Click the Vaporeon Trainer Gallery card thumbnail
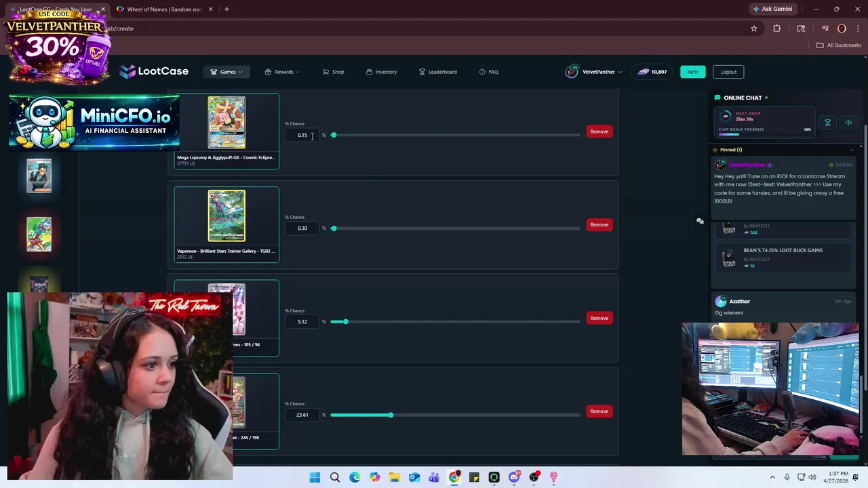The height and width of the screenshot is (488, 868). pyautogui.click(x=226, y=216)
